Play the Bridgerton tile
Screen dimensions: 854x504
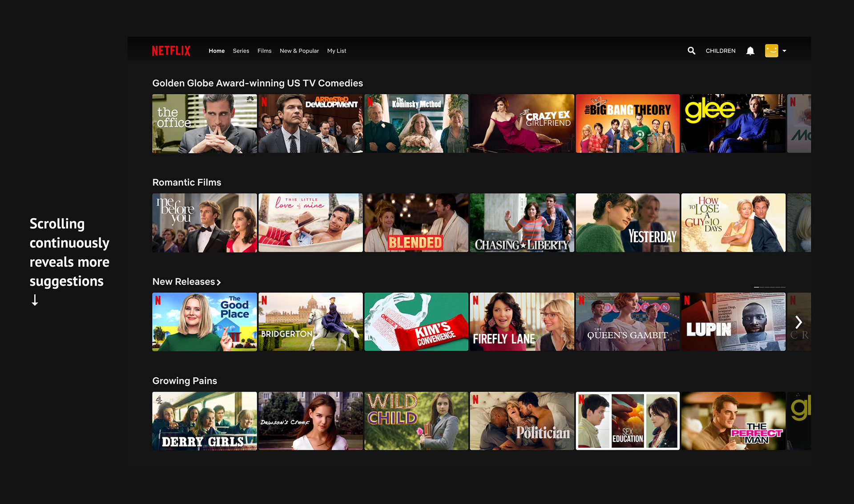point(310,322)
